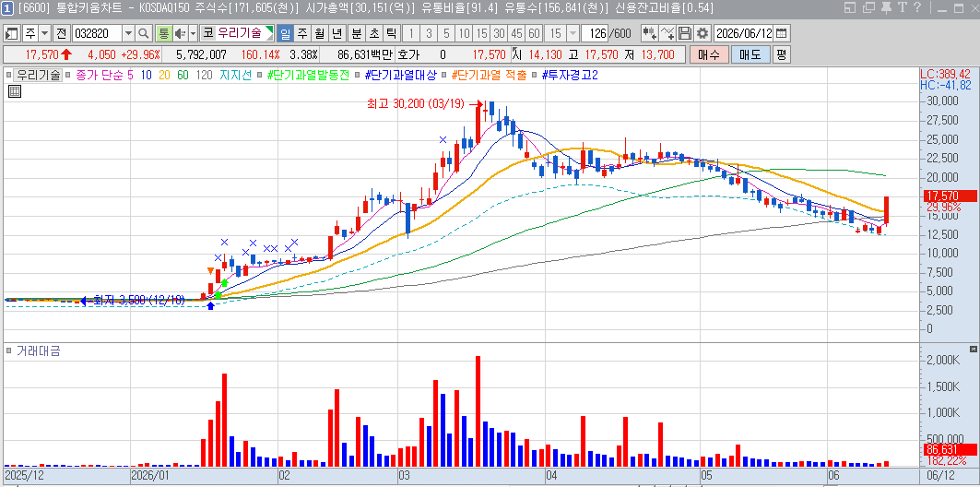This screenshot has width=980, height=487.
Task: Toggle the sound speaker icon
Action: coord(180,33)
